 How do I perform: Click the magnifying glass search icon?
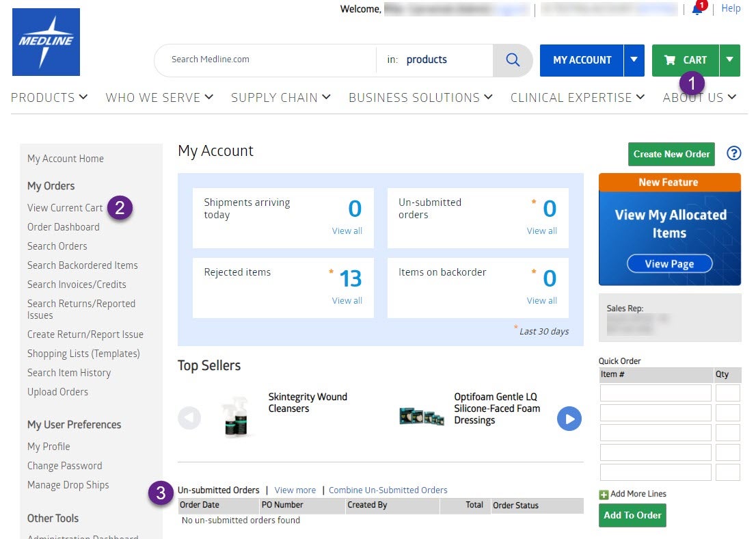tap(513, 60)
